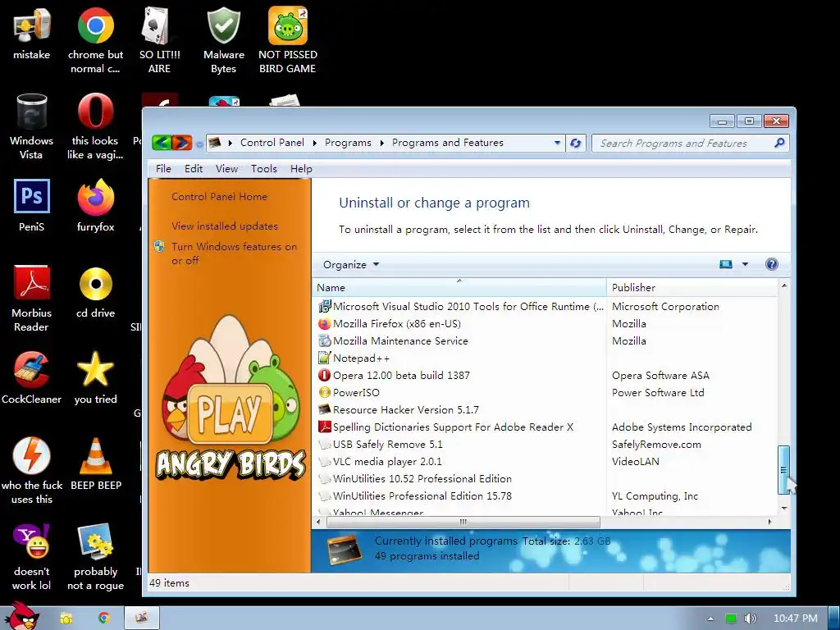This screenshot has height=630, width=840.
Task: Open 'chrome but normal c...' desktop icon
Action: tap(95, 39)
